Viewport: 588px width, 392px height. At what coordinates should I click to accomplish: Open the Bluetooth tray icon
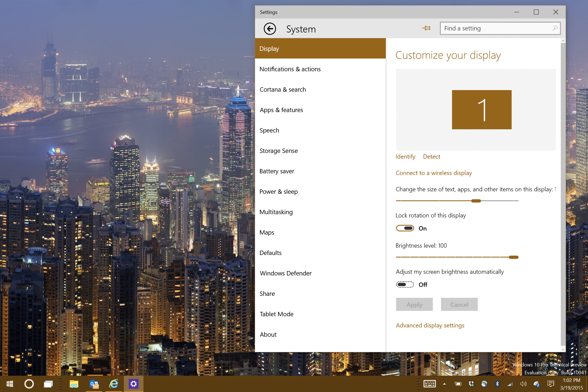click(497, 384)
